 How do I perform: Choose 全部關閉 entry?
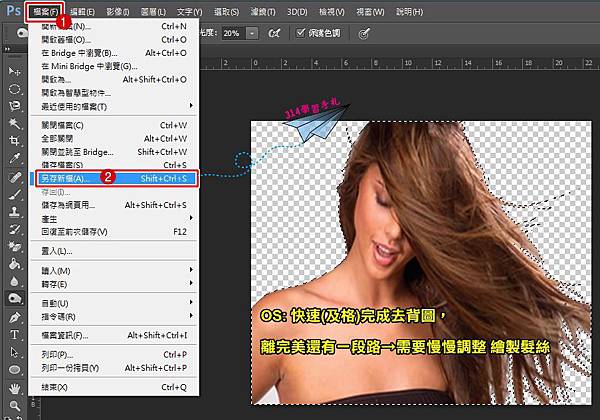pyautogui.click(x=114, y=138)
